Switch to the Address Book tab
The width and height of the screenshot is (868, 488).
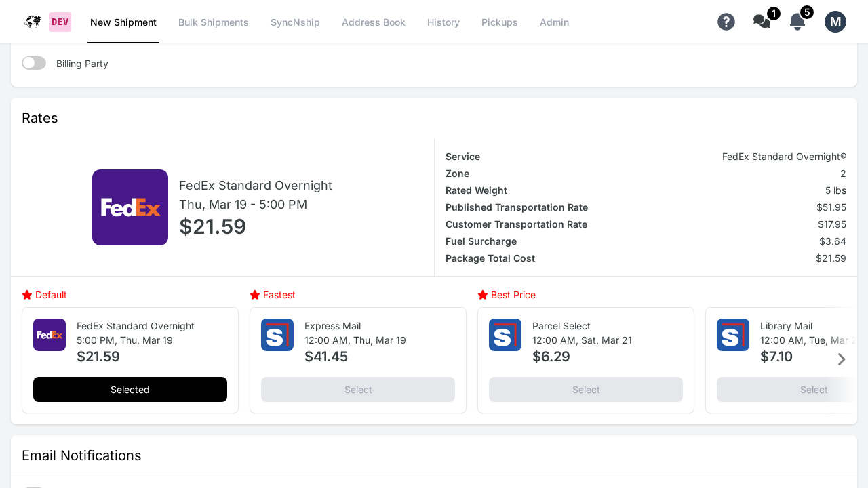click(x=374, y=22)
